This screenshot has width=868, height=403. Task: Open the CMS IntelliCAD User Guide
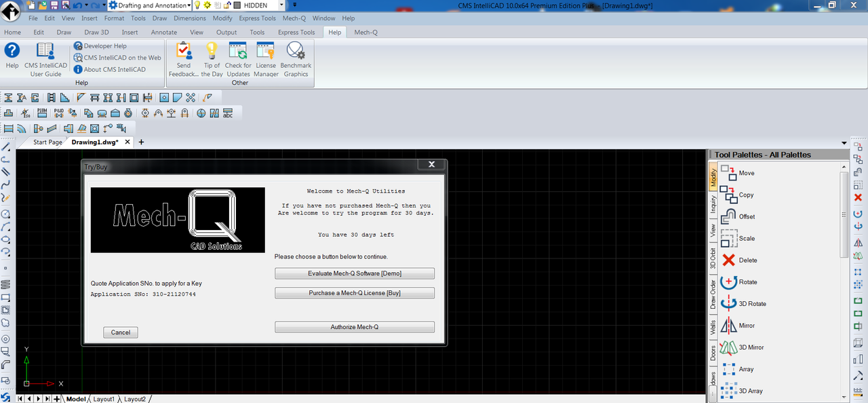[x=46, y=60]
